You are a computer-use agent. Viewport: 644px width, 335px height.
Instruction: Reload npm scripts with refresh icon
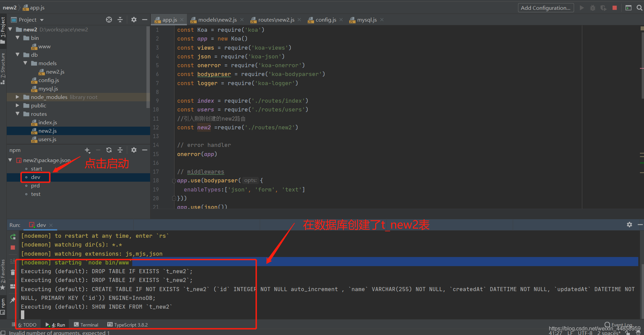coord(109,150)
